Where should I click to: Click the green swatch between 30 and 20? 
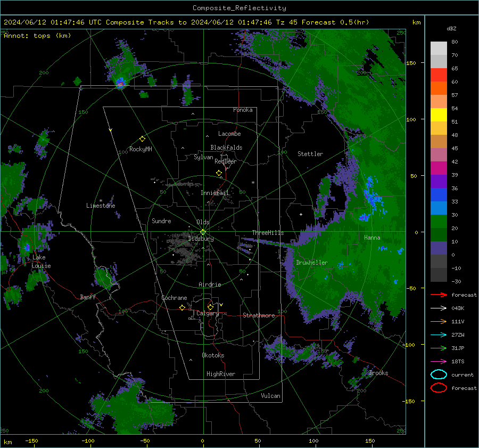click(x=439, y=222)
